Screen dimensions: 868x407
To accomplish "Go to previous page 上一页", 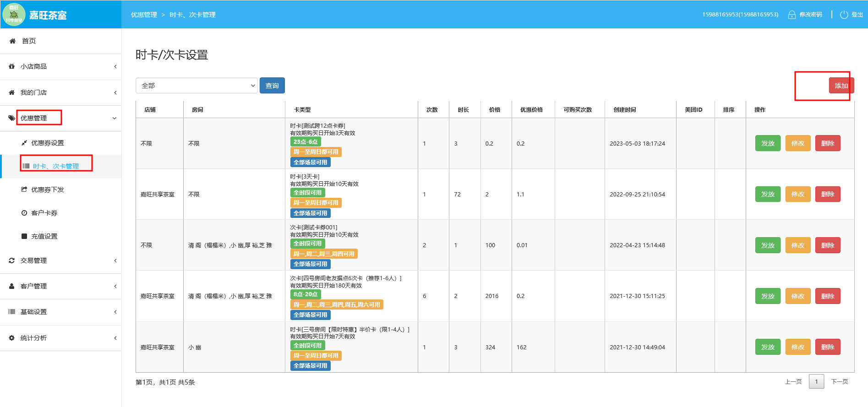I will (793, 382).
